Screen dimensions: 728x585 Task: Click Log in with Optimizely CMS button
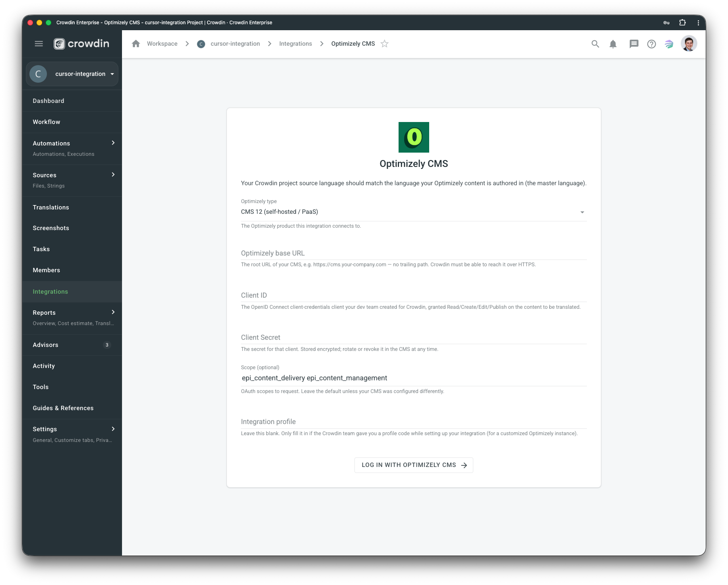[414, 465]
